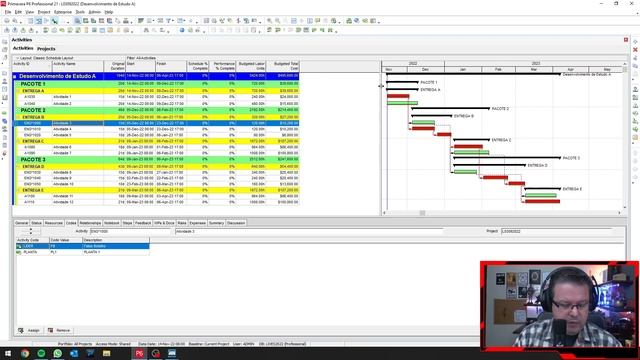Click the Gantt scrollbar right arrow
Screen dimensions: 640x360
point(620,213)
